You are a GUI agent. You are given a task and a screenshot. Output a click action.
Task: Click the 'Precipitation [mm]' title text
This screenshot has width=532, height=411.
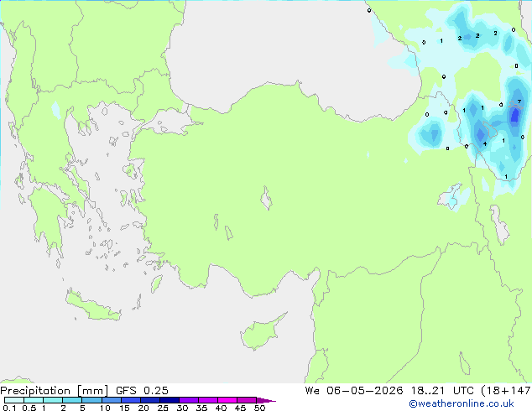point(55,391)
